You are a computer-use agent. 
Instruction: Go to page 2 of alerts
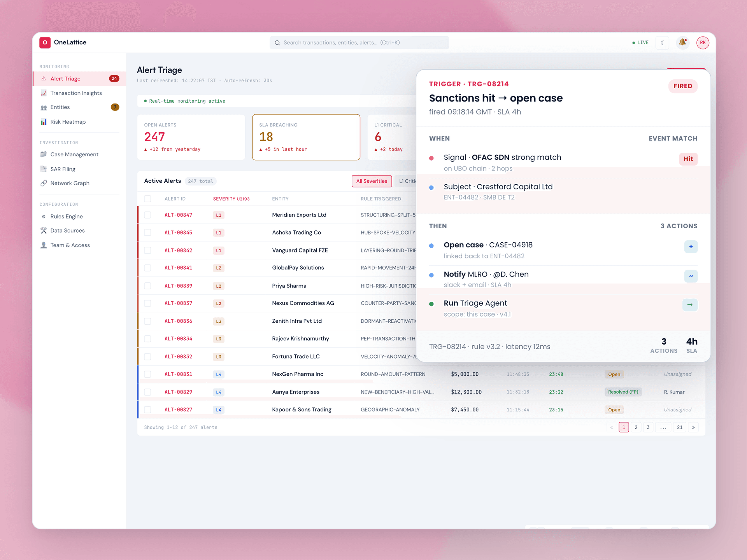coord(636,427)
